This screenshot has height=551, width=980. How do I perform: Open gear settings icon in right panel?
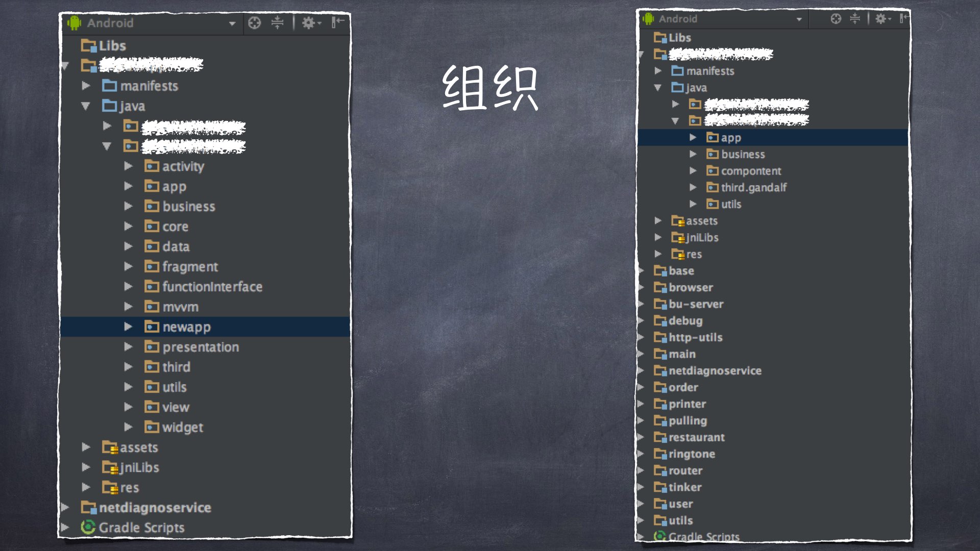click(883, 19)
